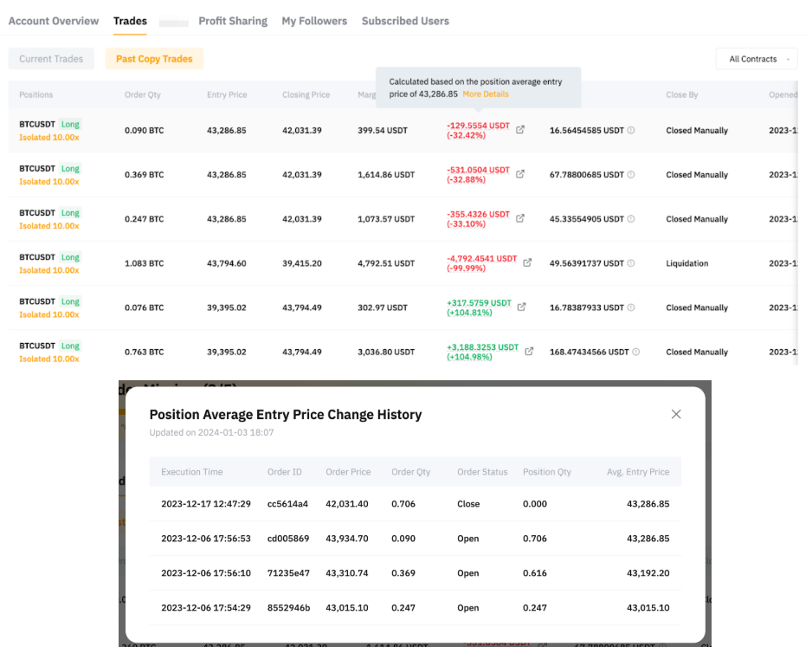Click info icon next to 168.47434566 USDT
812x647 pixels.
click(x=636, y=353)
